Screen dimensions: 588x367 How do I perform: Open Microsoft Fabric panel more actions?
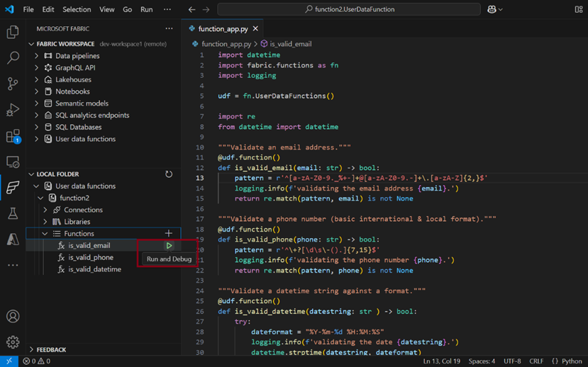(169, 28)
